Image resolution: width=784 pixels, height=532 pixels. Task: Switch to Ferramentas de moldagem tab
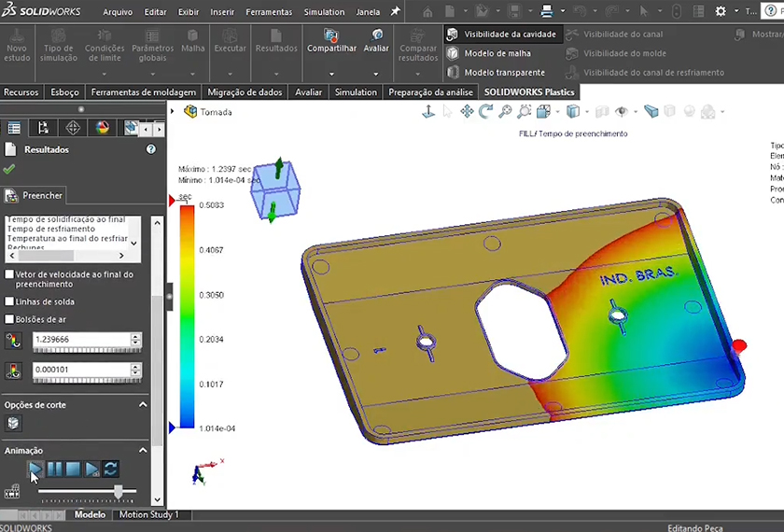coord(144,92)
